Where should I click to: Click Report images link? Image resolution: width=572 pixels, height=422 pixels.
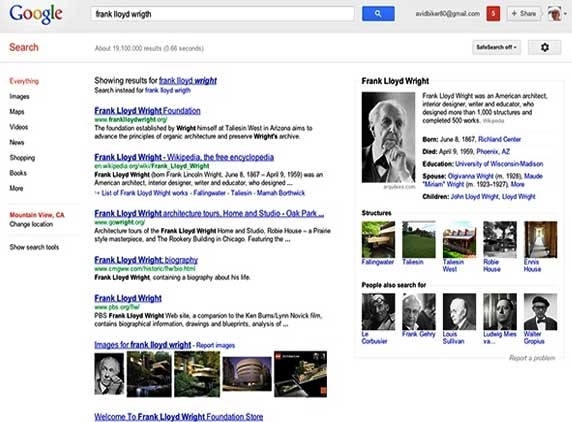pyautogui.click(x=215, y=345)
